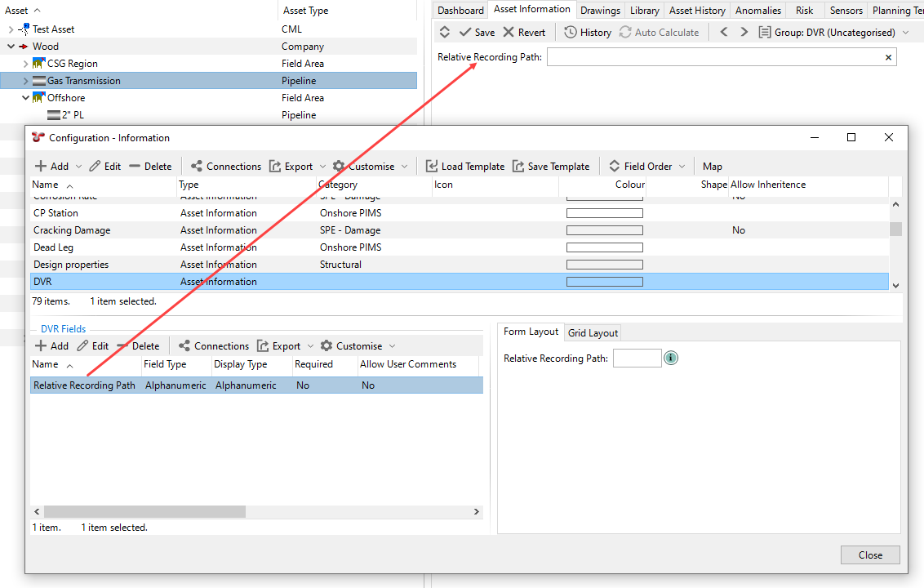The height and width of the screenshot is (588, 924).
Task: Open History in the Asset Information toolbar
Action: (588, 33)
